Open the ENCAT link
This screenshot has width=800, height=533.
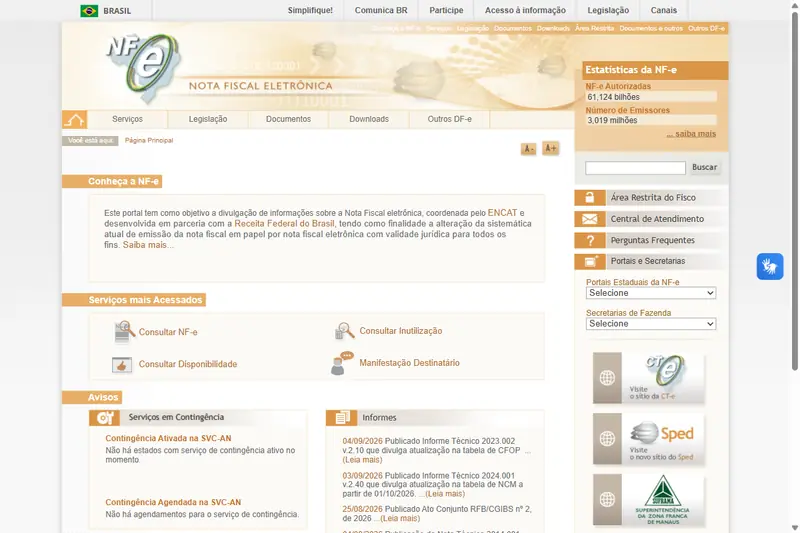pyautogui.click(x=503, y=213)
